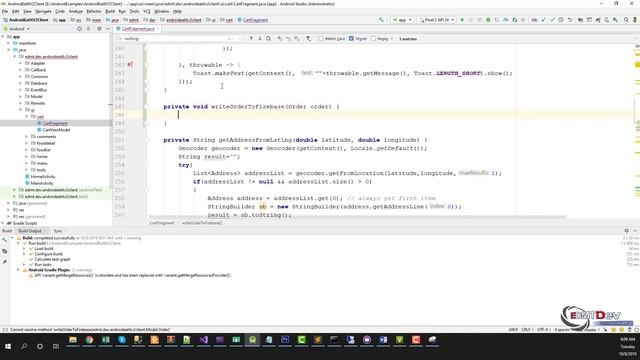Click the scroll-from-source target icon in Project panel

coord(80,29)
